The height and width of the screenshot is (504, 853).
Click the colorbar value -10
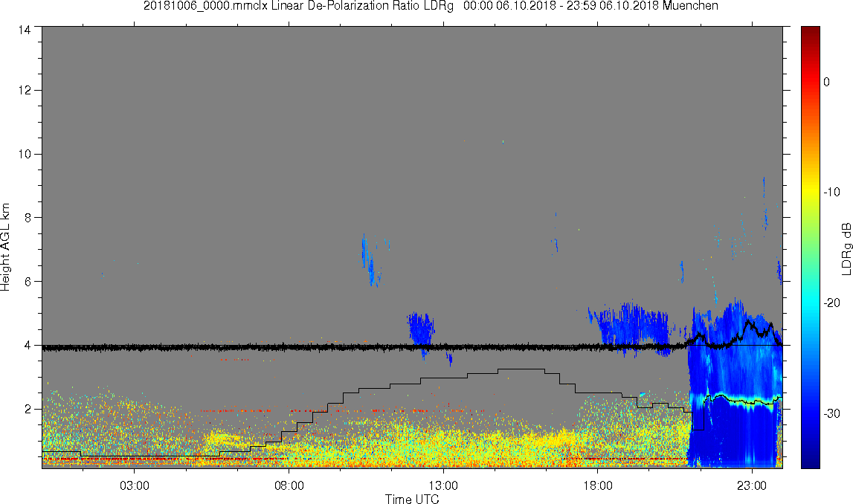coord(831,192)
